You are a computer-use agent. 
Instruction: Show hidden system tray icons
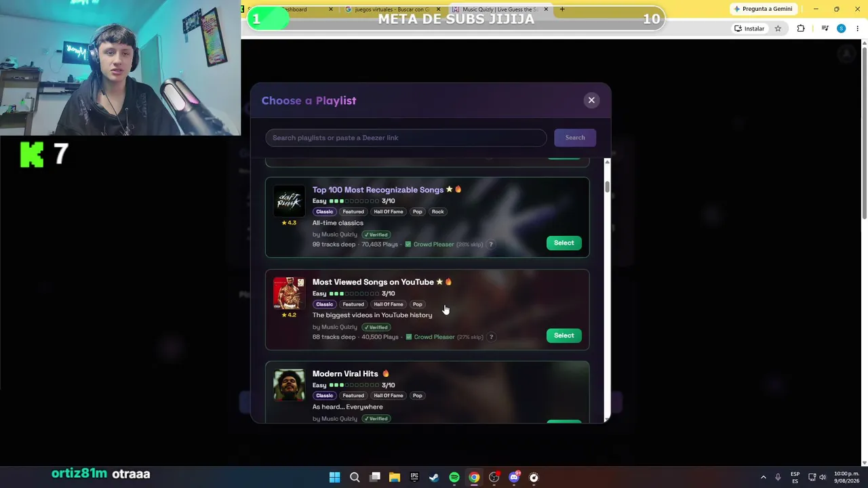coord(763,477)
